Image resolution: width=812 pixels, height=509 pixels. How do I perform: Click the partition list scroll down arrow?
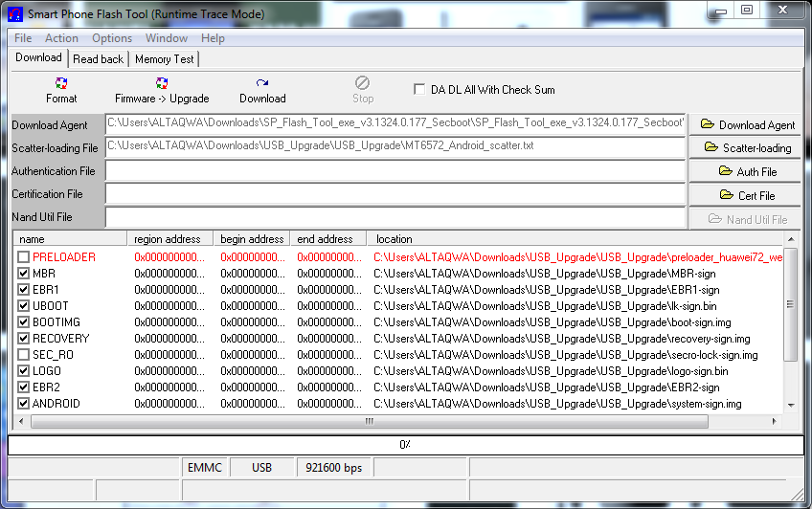click(x=791, y=406)
